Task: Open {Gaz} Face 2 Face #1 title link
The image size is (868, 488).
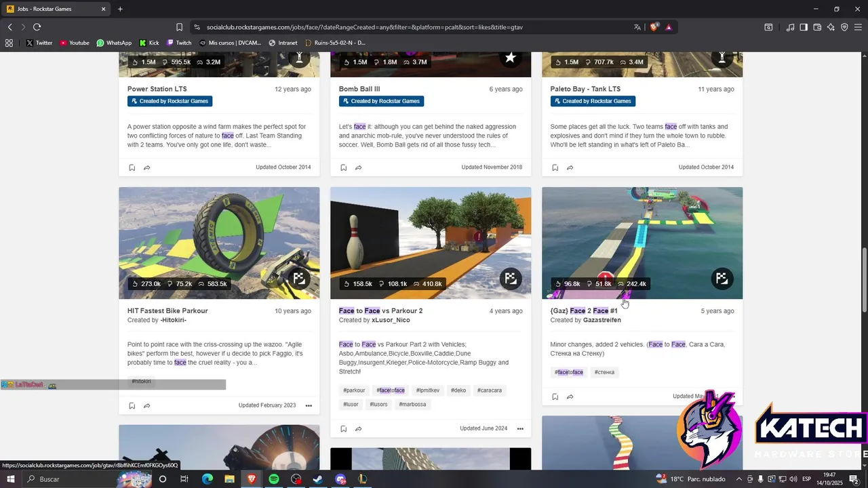Action: [x=584, y=311]
